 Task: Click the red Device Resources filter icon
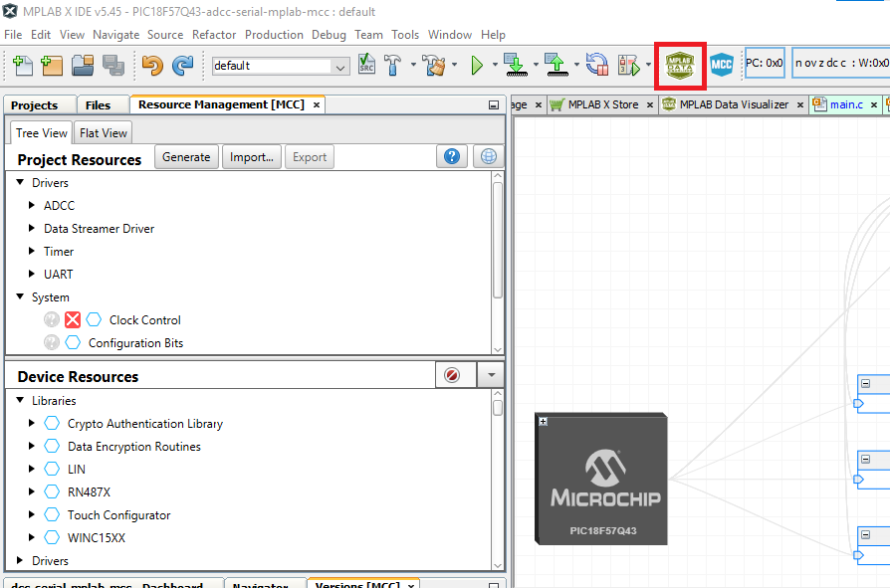pos(452,375)
